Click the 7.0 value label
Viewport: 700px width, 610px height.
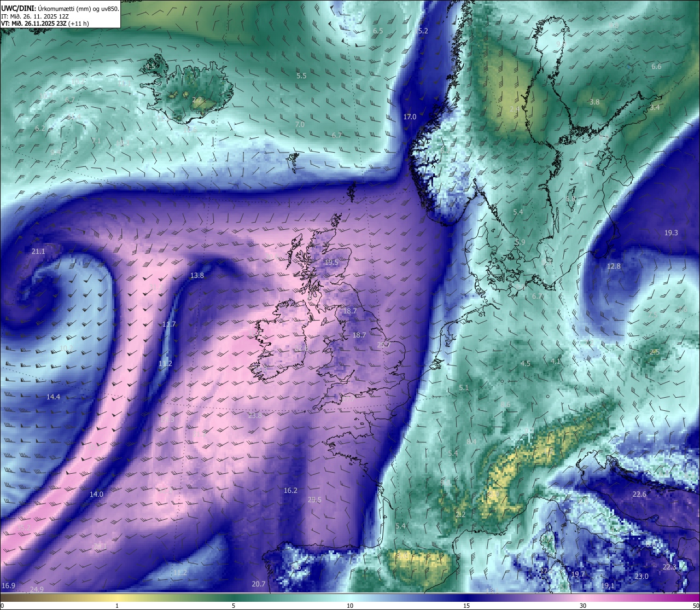[x=300, y=124]
